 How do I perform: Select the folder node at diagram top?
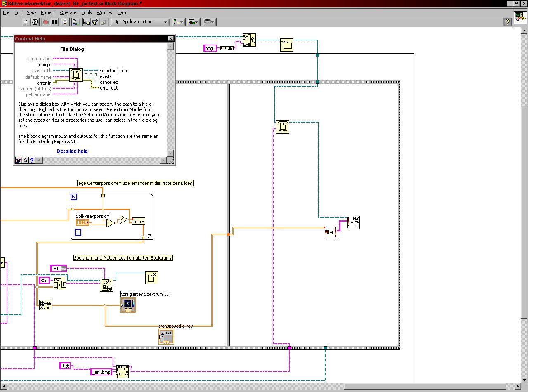tap(286, 45)
